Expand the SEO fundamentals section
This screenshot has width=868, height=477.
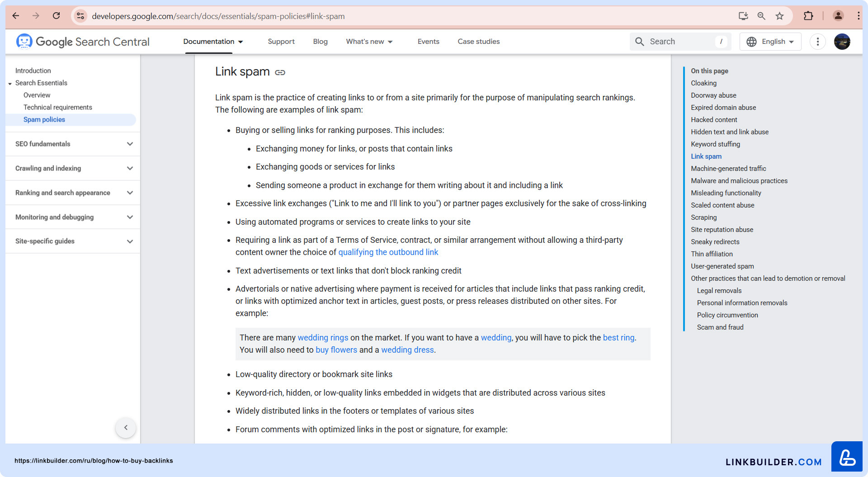(x=73, y=144)
